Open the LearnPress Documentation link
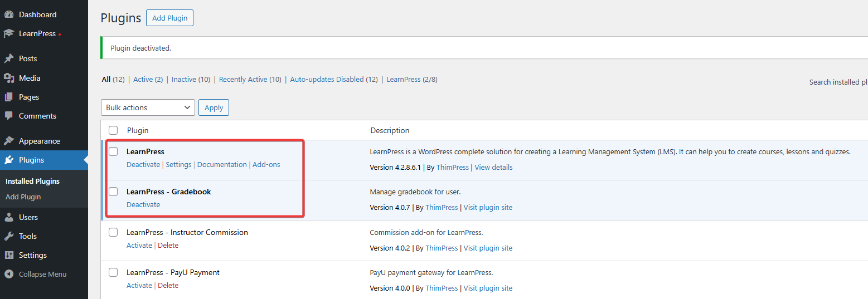This screenshot has width=868, height=299. pyautogui.click(x=222, y=165)
